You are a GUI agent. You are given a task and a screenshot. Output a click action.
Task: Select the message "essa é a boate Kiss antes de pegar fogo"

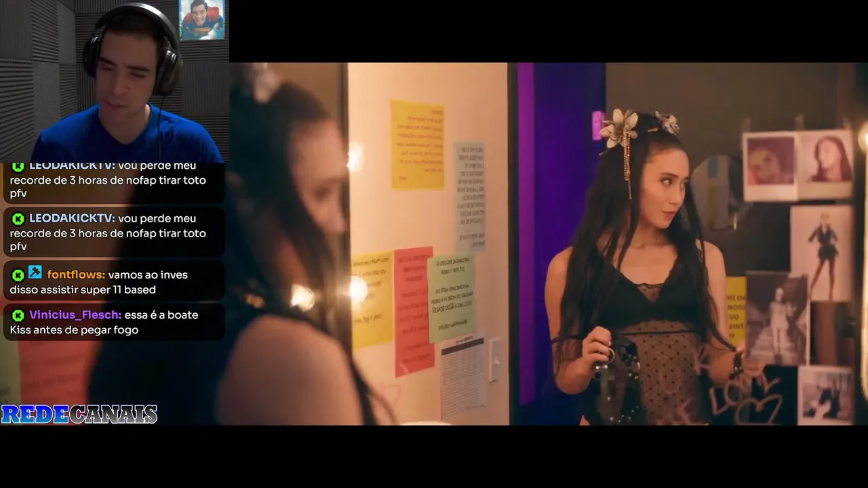(x=104, y=323)
